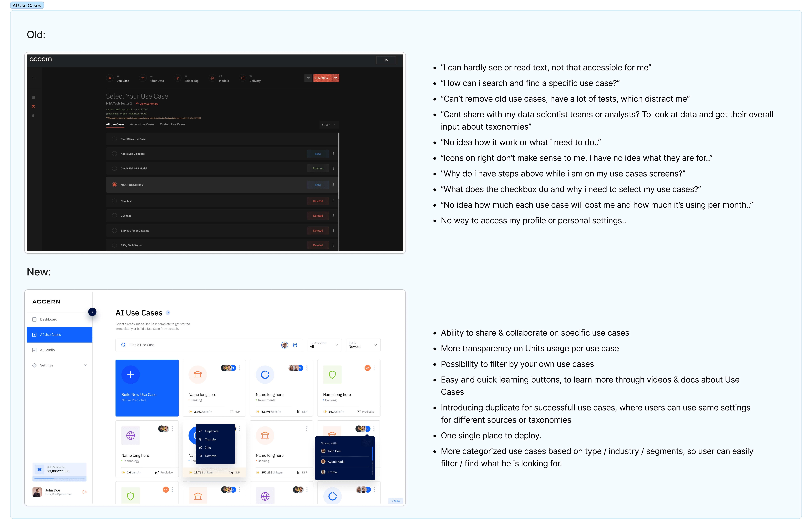The height and width of the screenshot is (529, 812).
Task: Open three-dot menu for New Test row
Action: coord(333,201)
